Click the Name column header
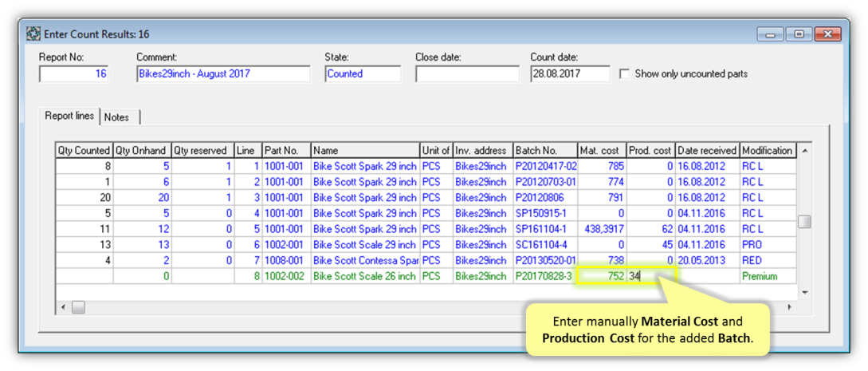Viewport: 868px width, 371px height. tap(365, 150)
